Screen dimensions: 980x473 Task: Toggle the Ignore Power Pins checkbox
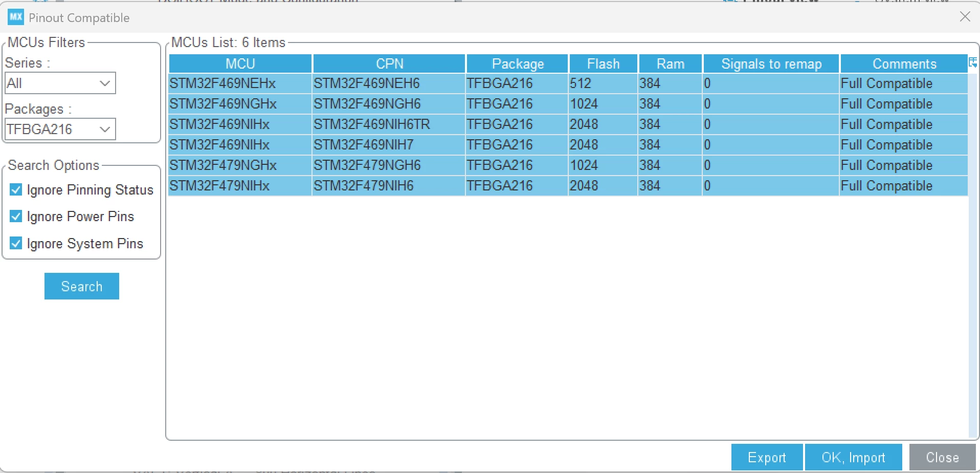tap(16, 217)
